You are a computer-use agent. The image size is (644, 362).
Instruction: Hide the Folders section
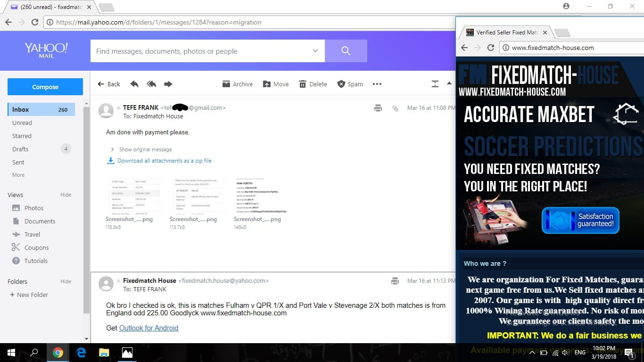pyautogui.click(x=66, y=281)
